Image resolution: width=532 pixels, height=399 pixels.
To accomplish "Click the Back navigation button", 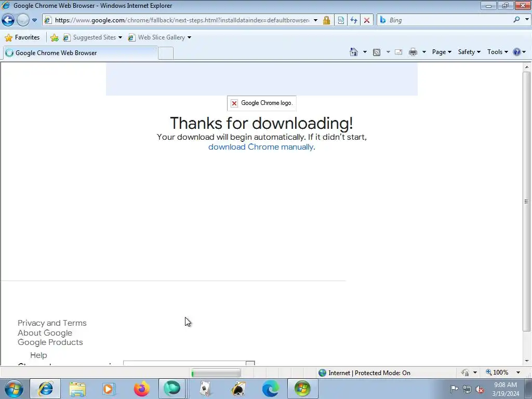I will pyautogui.click(x=8, y=20).
